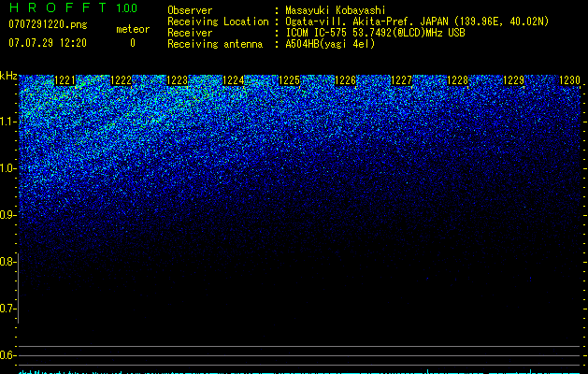This screenshot has height=374, width=588.
Task: Click the Receiving antenna label
Action: [215, 44]
